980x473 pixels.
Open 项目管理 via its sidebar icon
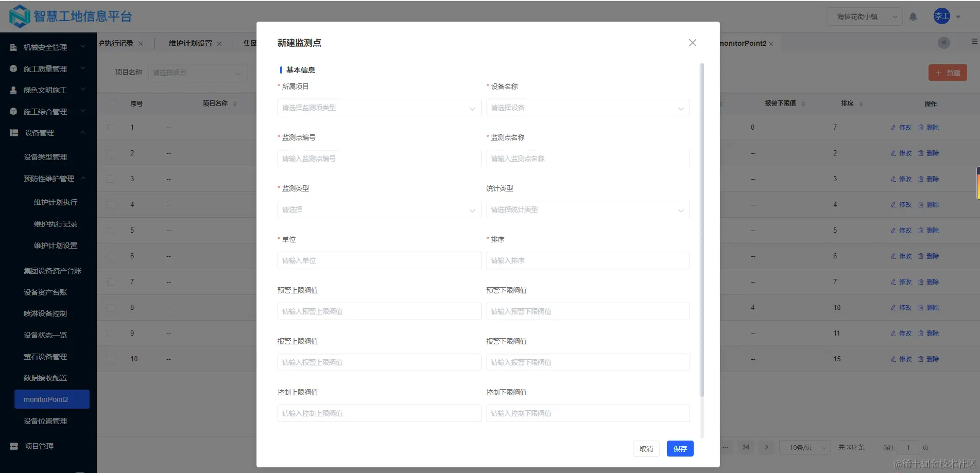coord(13,446)
